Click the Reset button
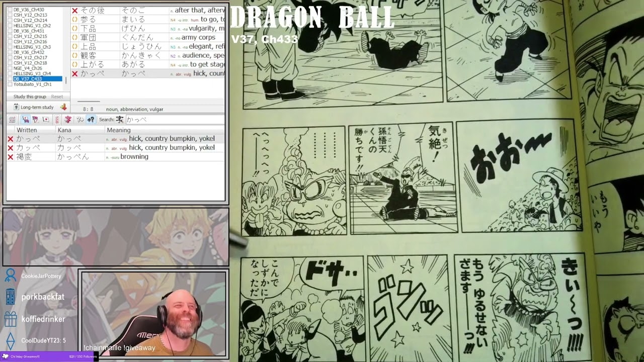Image resolution: width=644 pixels, height=362 pixels. point(57,97)
